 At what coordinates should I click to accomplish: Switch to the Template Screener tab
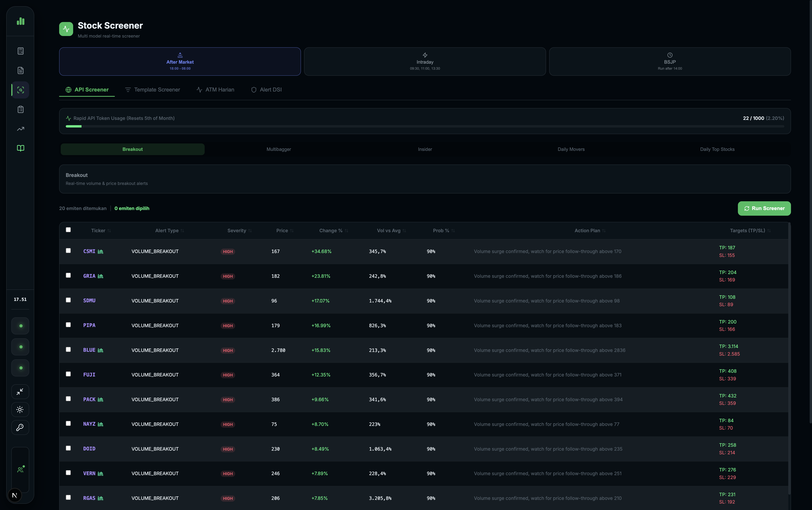[x=152, y=90]
